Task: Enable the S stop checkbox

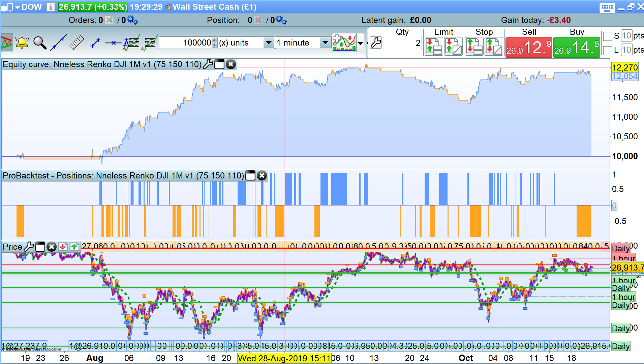Action: click(608, 36)
